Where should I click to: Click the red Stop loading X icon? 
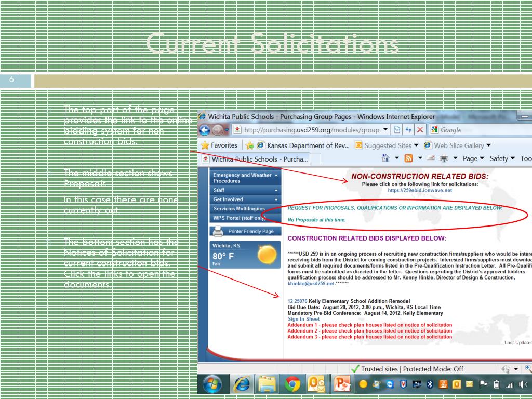point(420,129)
